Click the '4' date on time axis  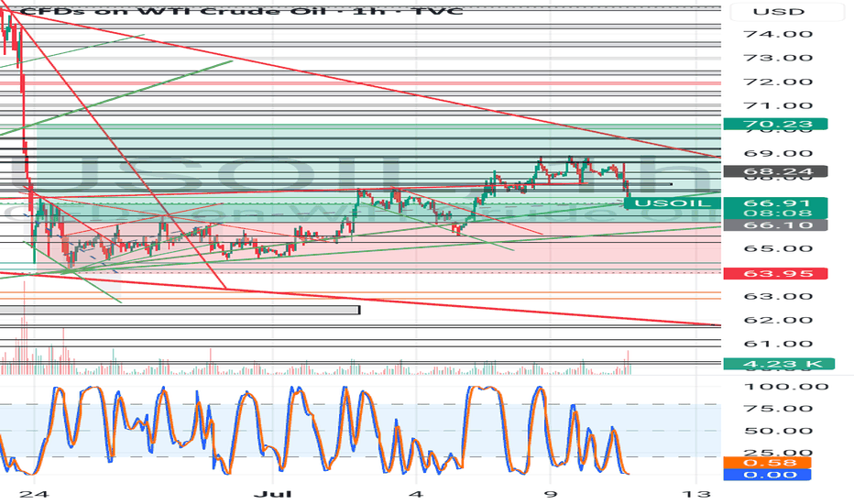(x=416, y=494)
